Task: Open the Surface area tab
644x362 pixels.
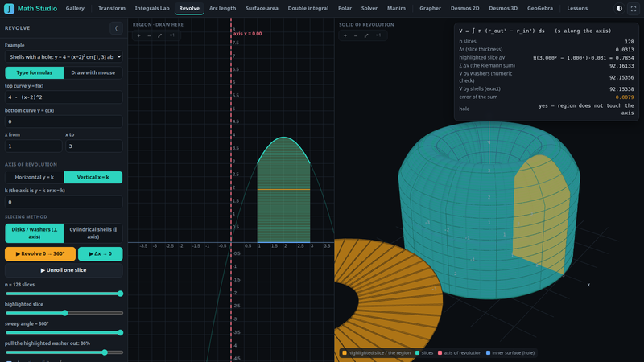Action: (262, 8)
